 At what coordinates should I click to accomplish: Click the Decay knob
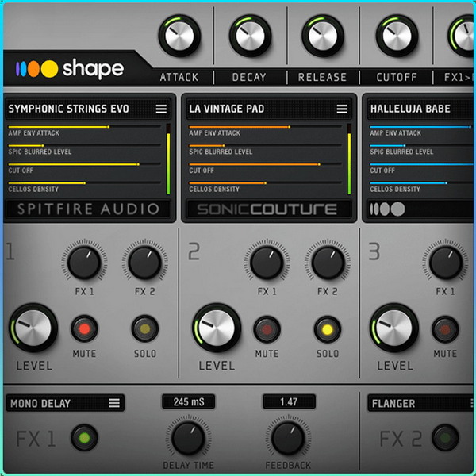251,36
